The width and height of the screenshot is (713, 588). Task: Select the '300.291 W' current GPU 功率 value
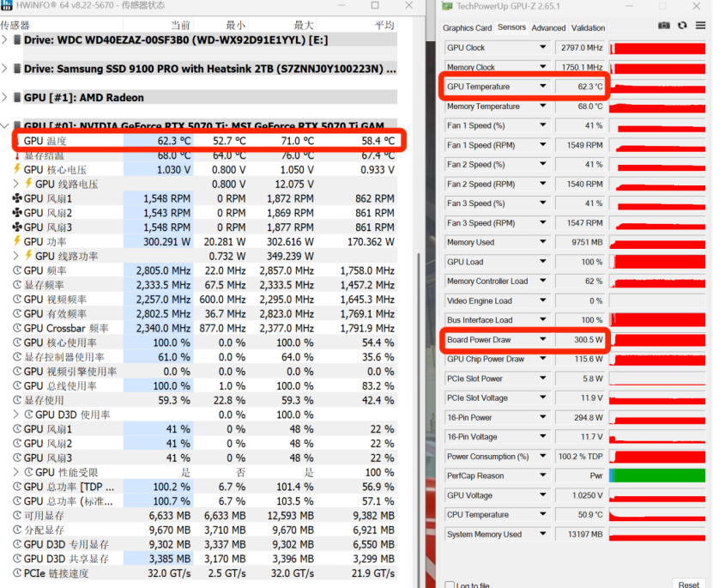point(167,241)
